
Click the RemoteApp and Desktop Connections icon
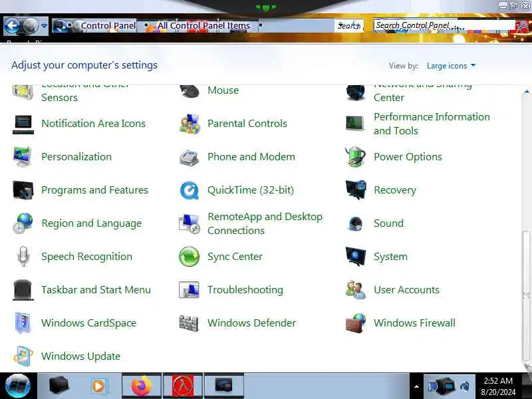189,223
